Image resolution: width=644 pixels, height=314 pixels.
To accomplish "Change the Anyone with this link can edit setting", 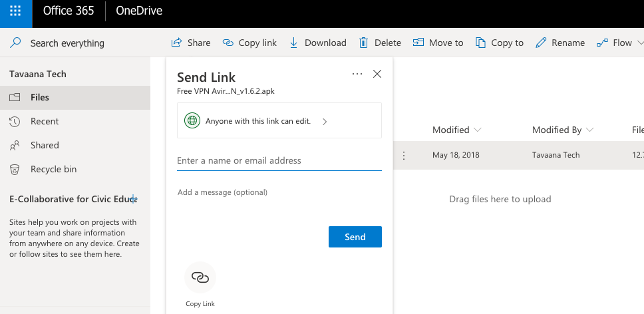I will coord(279,120).
